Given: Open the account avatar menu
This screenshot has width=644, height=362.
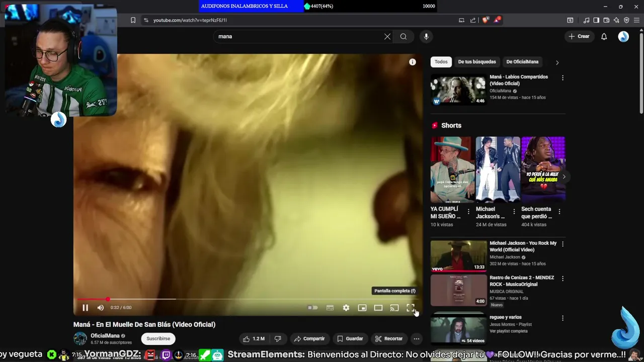Looking at the screenshot, I should (623, 36).
